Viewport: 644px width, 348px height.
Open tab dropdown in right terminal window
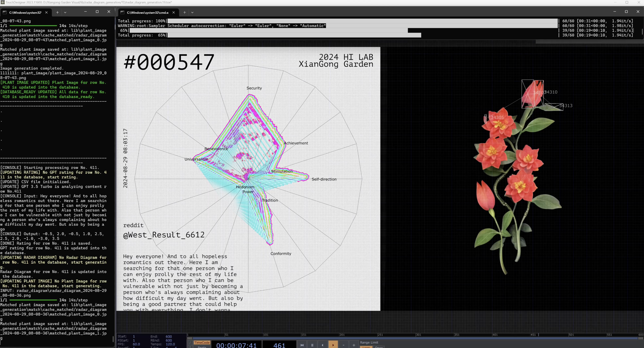click(192, 12)
